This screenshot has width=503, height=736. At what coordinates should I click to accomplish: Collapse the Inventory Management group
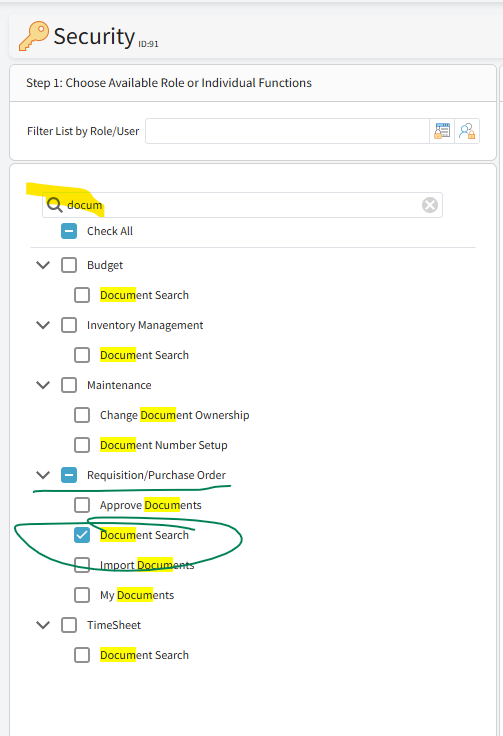click(43, 325)
